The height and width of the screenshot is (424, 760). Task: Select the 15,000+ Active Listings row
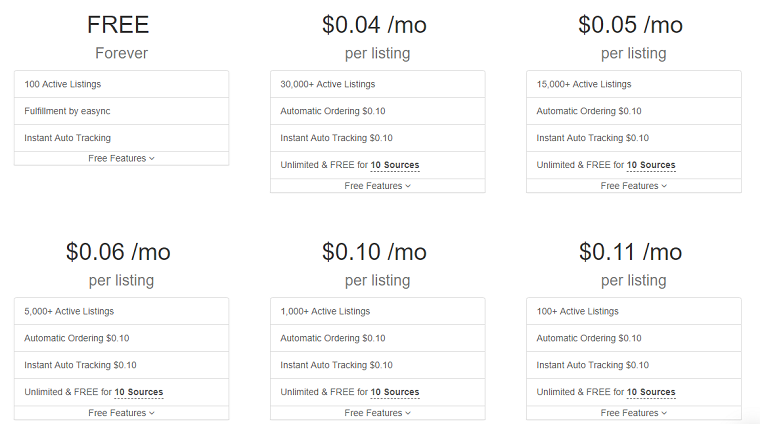[633, 84]
